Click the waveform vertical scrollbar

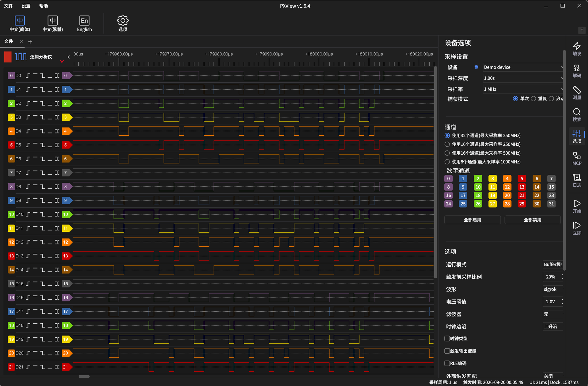435,172
